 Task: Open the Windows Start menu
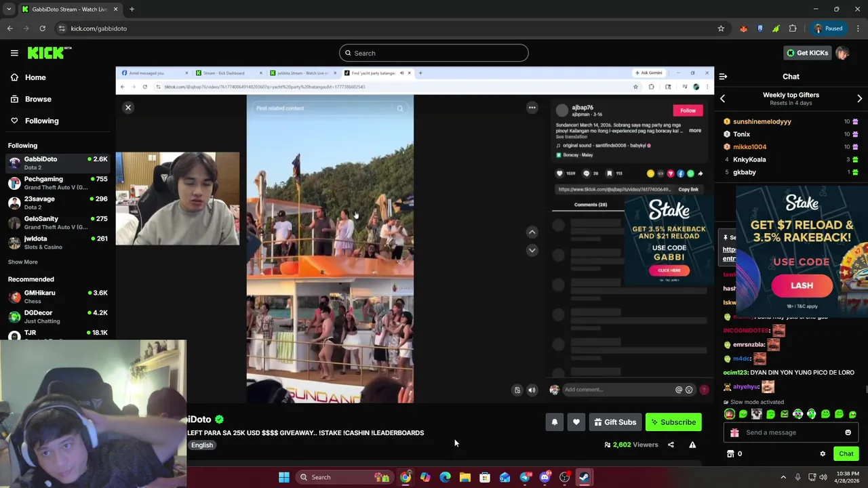point(284,477)
